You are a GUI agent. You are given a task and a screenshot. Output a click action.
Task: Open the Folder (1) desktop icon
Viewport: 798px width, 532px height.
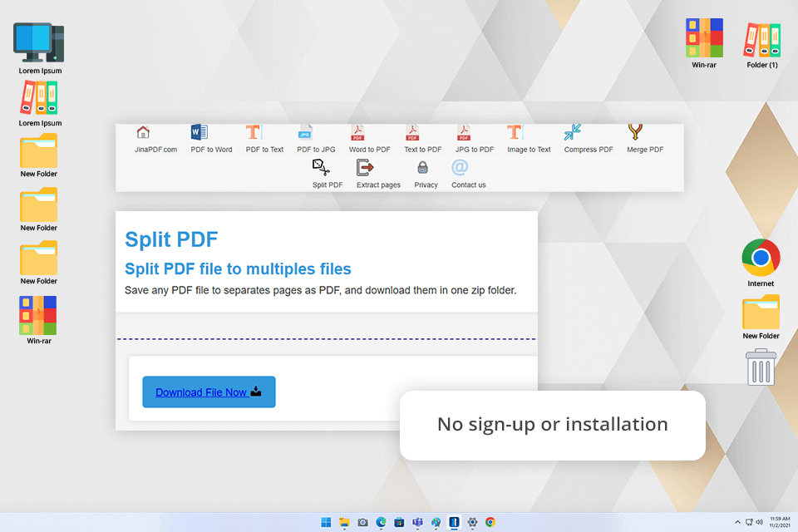click(x=762, y=46)
